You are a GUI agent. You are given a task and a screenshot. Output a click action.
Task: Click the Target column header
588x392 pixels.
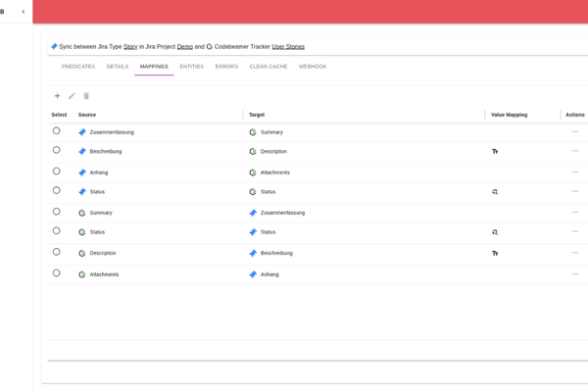pos(257,115)
